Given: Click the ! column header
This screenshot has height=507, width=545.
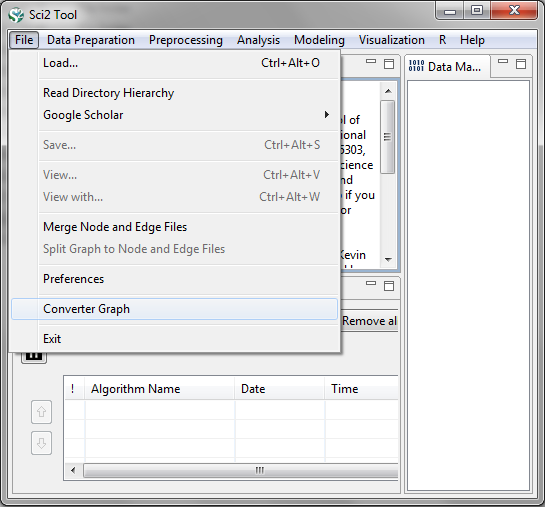Looking at the screenshot, I should coord(74,389).
